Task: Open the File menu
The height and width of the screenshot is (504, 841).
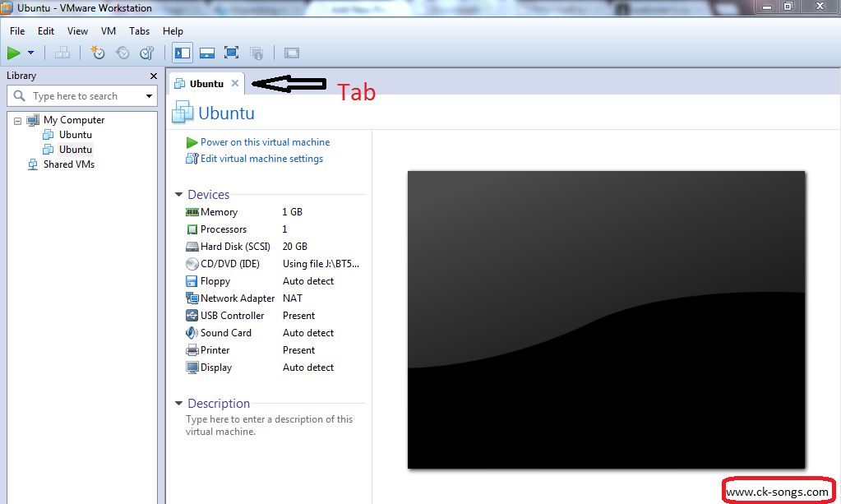Action: 17,31
